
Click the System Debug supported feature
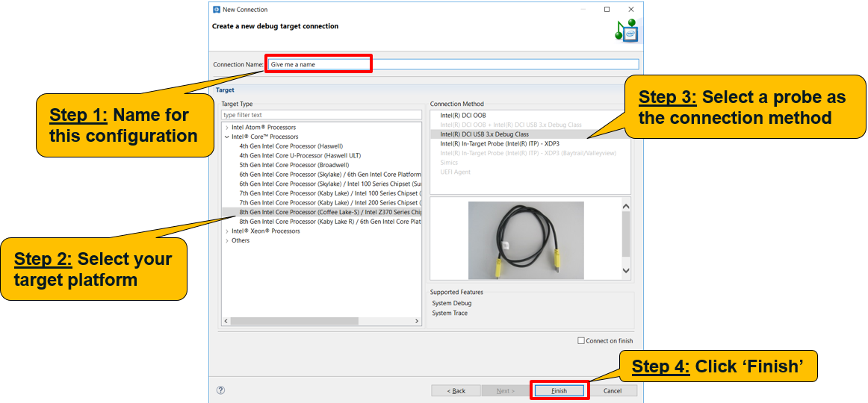(x=452, y=303)
